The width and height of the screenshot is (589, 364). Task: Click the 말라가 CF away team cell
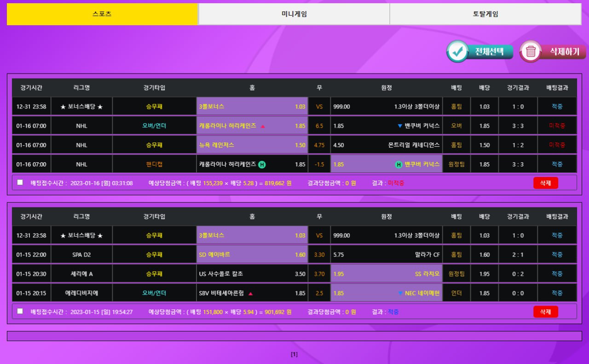point(386,255)
